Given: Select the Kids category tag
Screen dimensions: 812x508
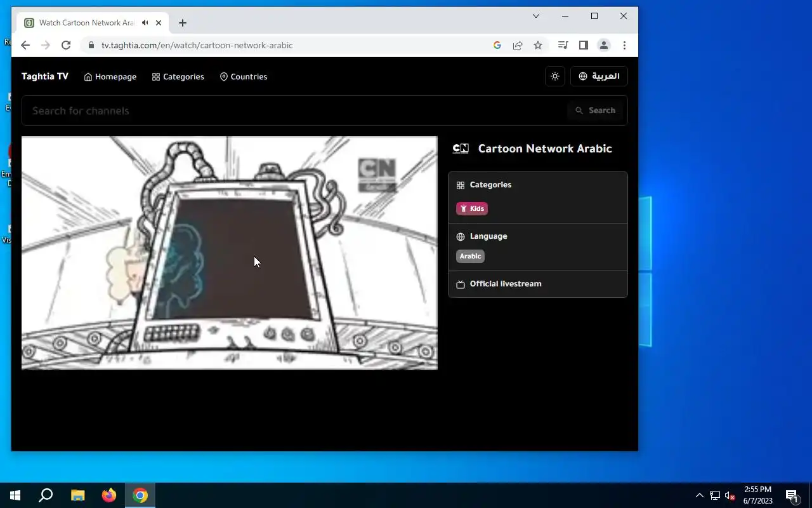Looking at the screenshot, I should coord(472,208).
